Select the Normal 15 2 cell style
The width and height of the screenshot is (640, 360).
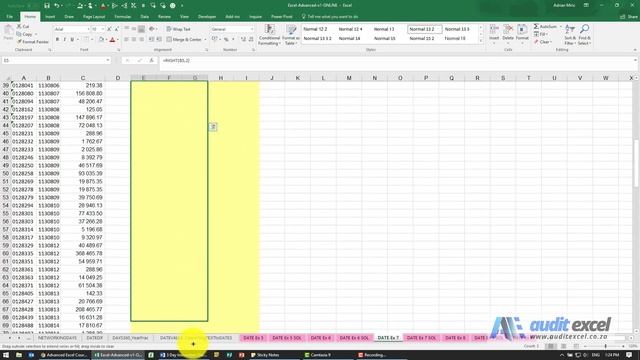(422, 38)
